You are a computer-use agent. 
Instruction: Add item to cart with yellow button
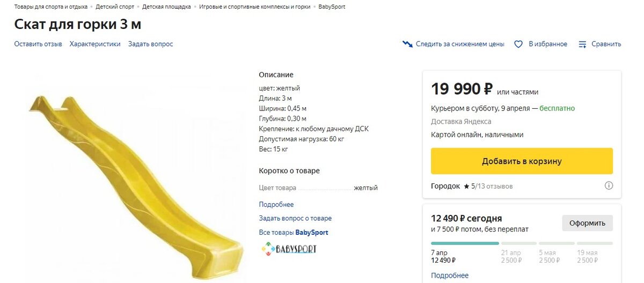point(522,161)
